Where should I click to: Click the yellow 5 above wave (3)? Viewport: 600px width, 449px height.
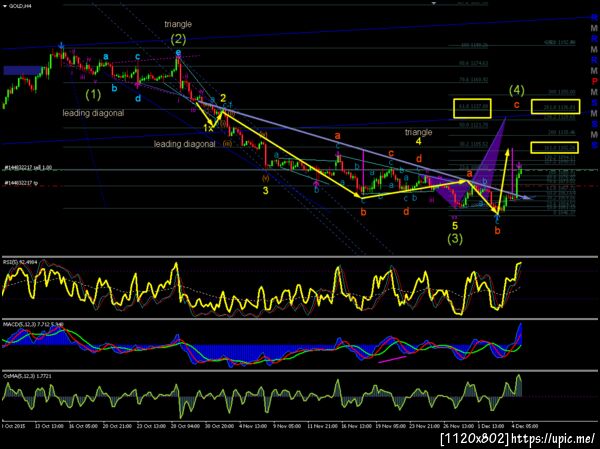(455, 226)
